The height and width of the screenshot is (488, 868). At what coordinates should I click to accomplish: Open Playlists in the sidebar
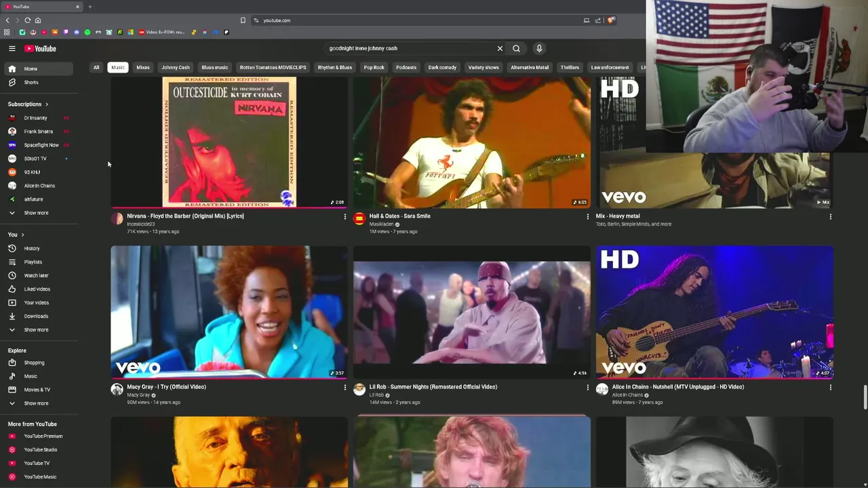tap(38, 262)
